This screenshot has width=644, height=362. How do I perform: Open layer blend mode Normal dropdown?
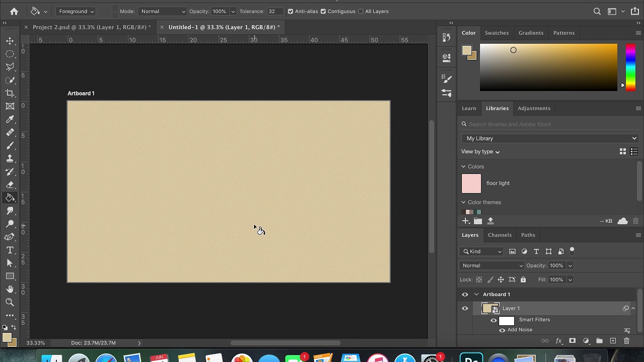[492, 265]
